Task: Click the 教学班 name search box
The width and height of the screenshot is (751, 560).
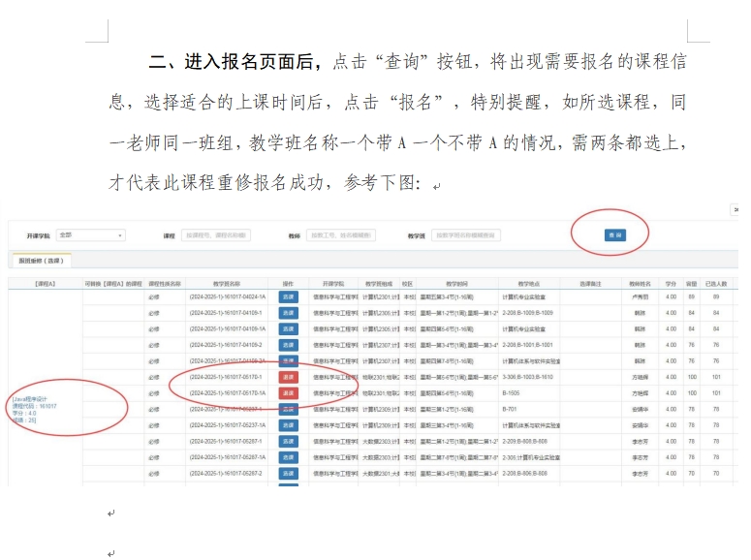Action: point(466,235)
